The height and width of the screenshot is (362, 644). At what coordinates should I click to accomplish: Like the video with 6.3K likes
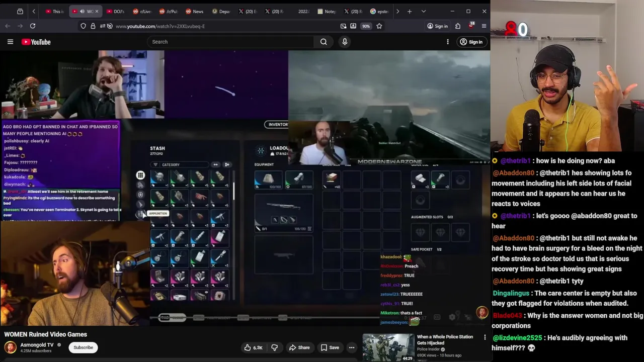tap(254, 347)
